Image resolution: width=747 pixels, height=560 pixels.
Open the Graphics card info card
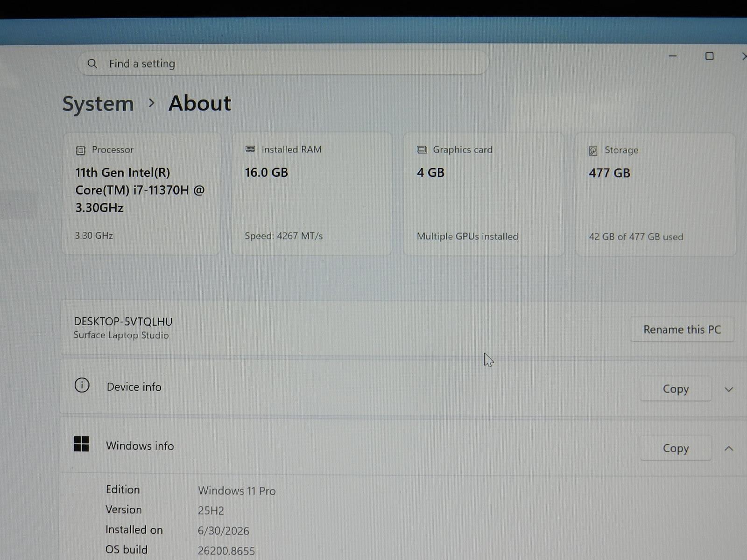(484, 194)
